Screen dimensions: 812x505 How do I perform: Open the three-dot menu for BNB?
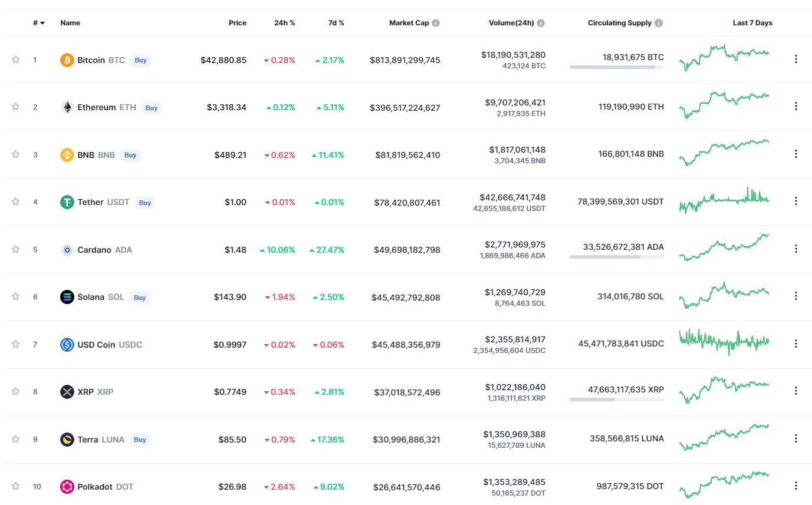796,154
